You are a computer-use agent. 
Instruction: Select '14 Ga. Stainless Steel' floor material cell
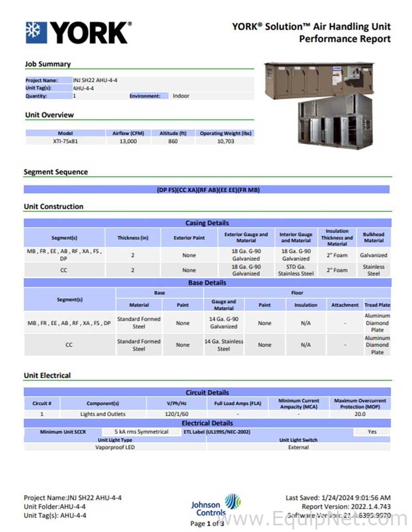(224, 345)
